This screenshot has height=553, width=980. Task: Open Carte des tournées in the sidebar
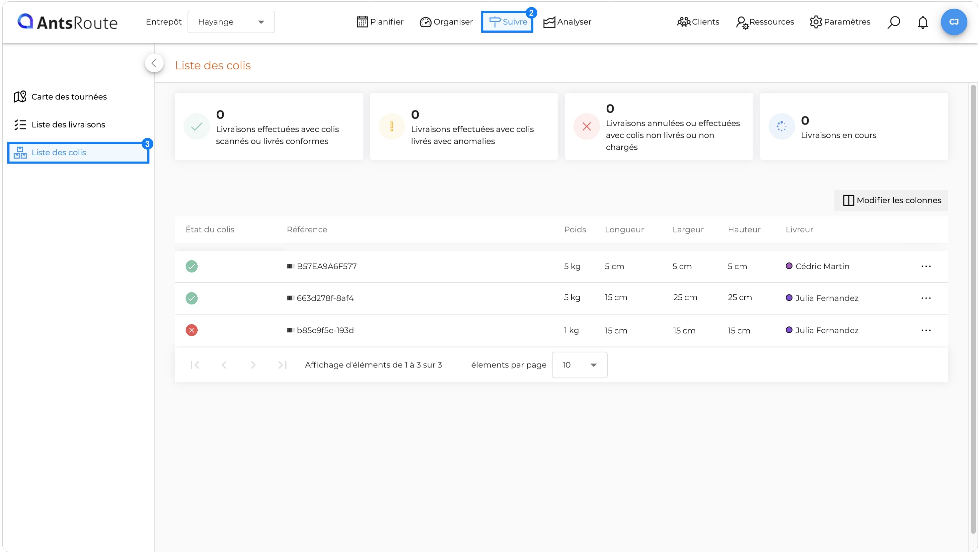coord(61,97)
